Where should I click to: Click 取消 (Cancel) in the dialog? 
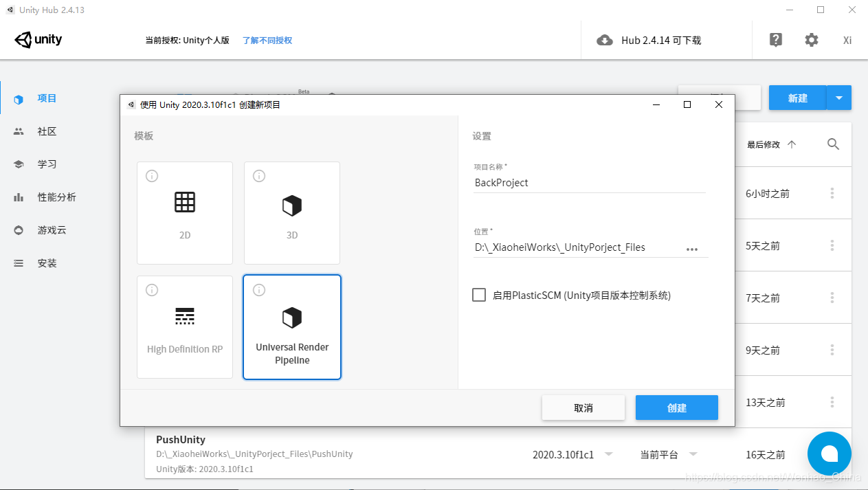point(583,408)
